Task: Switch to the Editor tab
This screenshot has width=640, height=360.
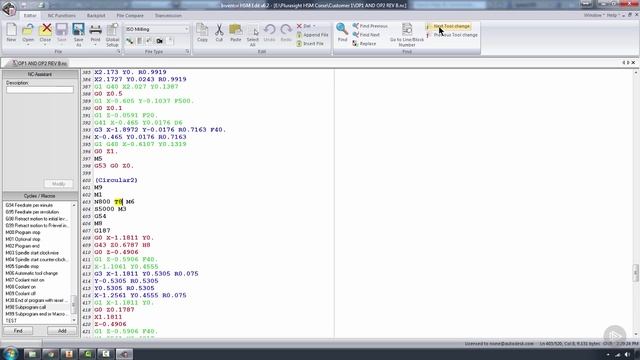Action: (x=30, y=16)
